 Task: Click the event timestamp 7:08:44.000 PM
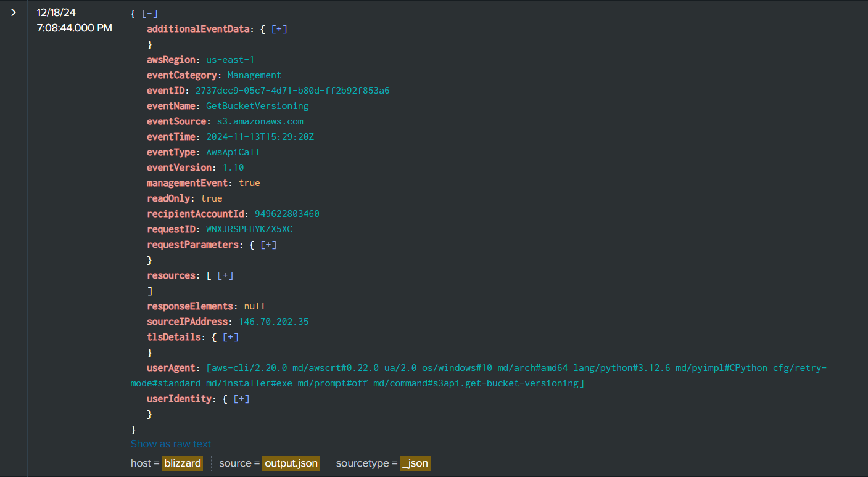pos(74,28)
